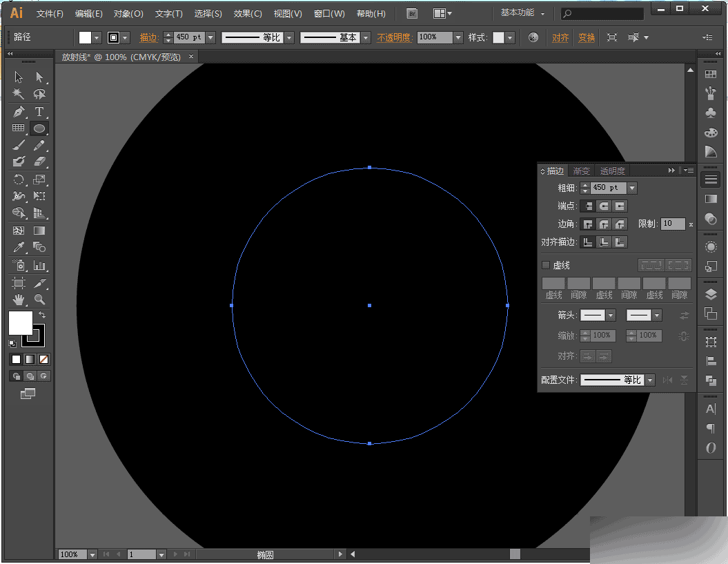Click the stroke color box in toolbox

[x=39, y=340]
